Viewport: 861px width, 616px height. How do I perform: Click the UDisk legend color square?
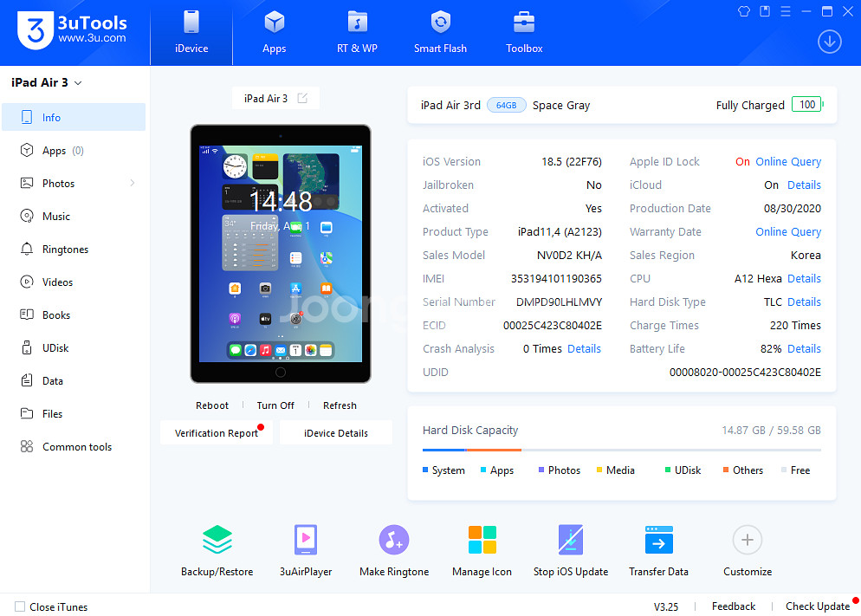click(x=668, y=470)
